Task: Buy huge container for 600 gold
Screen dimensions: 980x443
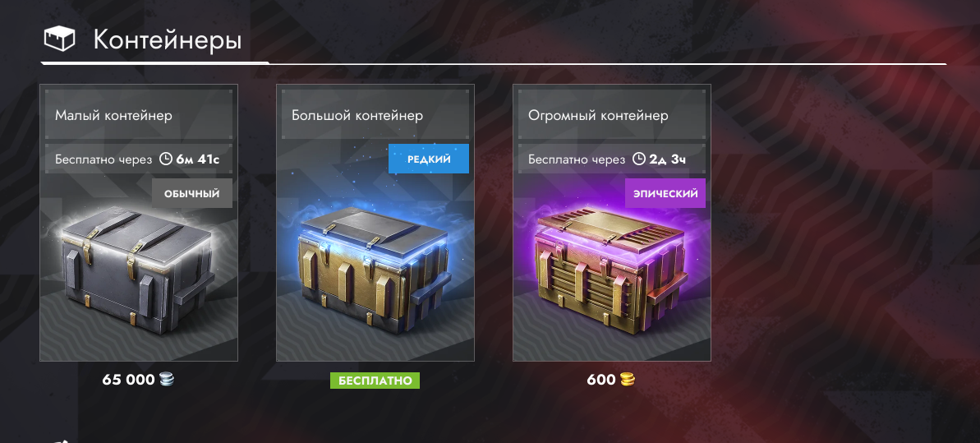Action: coord(610,379)
